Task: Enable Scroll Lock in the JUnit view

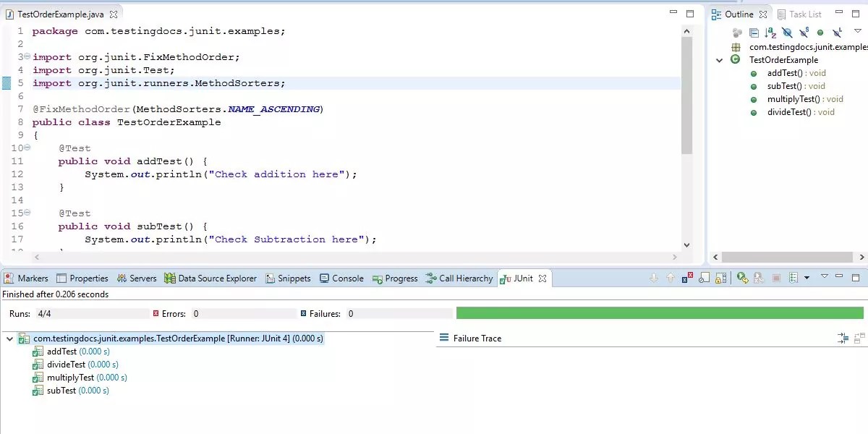Action: (720, 278)
